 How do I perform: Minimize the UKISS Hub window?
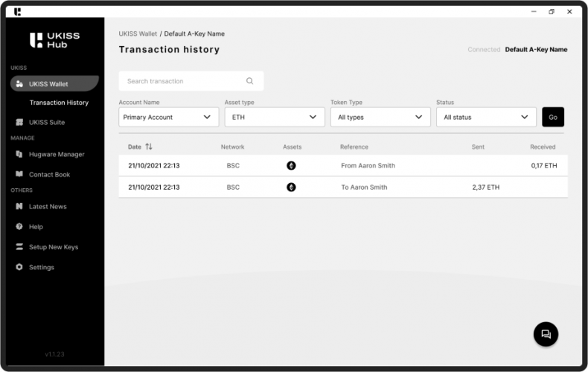pos(534,12)
